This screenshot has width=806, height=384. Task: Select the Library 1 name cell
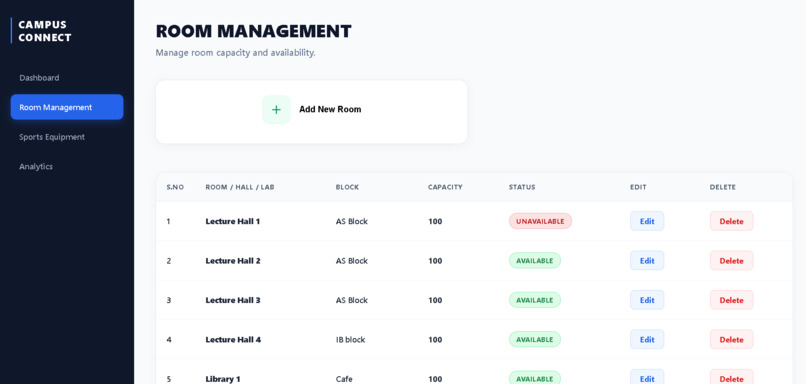tap(223, 379)
